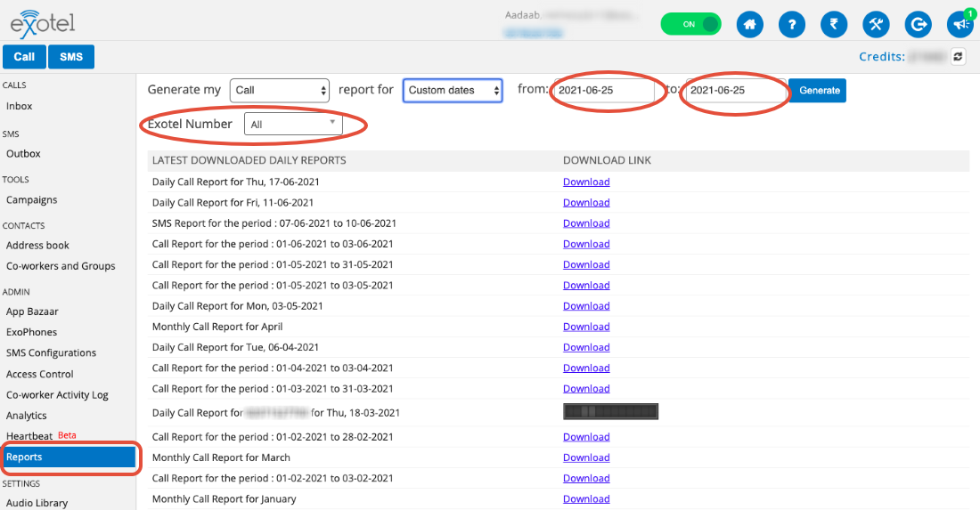Download Call Report 01-03-2021 to 31-03-2021
980x510 pixels.
[586, 388]
